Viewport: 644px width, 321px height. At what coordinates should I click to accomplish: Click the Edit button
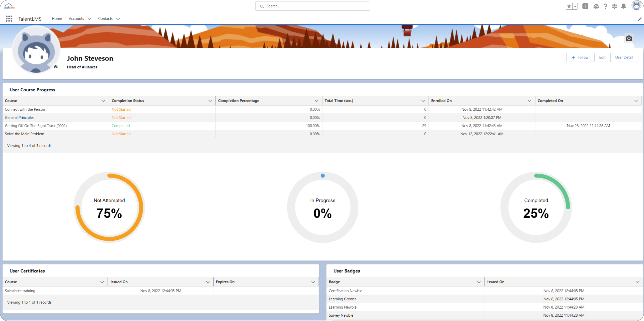point(602,57)
